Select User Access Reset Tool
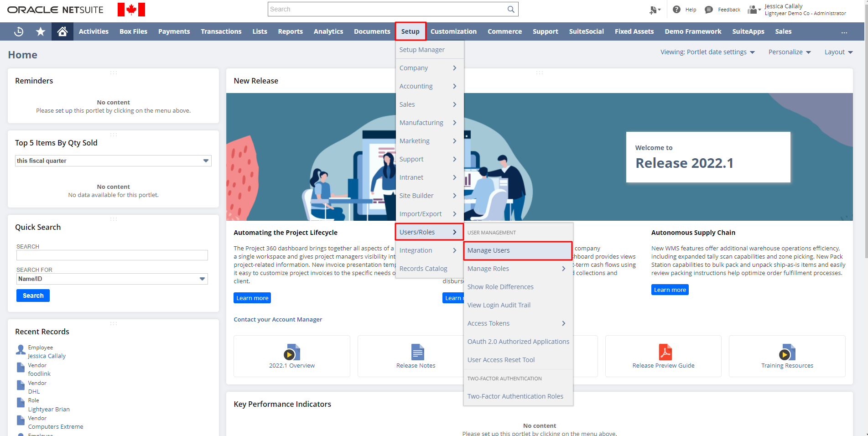The width and height of the screenshot is (868, 436). pos(501,360)
